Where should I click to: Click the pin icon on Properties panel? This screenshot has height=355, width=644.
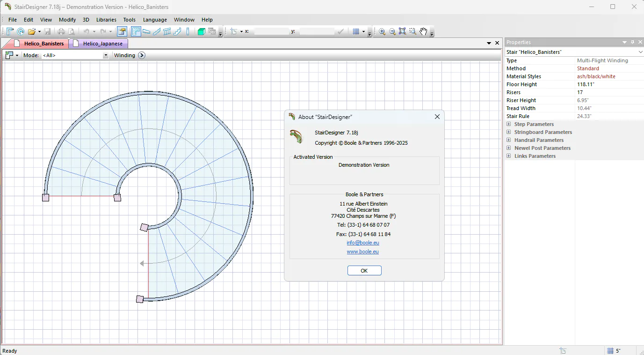point(632,42)
